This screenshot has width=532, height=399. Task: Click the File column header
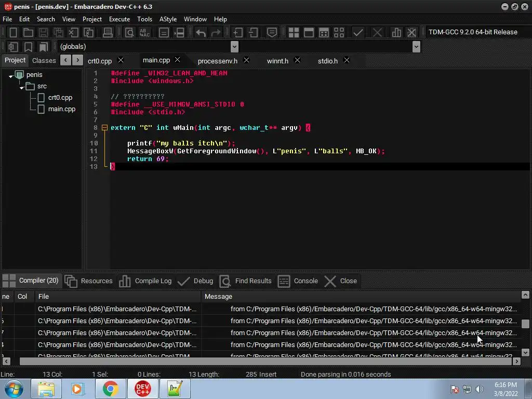tap(118, 297)
